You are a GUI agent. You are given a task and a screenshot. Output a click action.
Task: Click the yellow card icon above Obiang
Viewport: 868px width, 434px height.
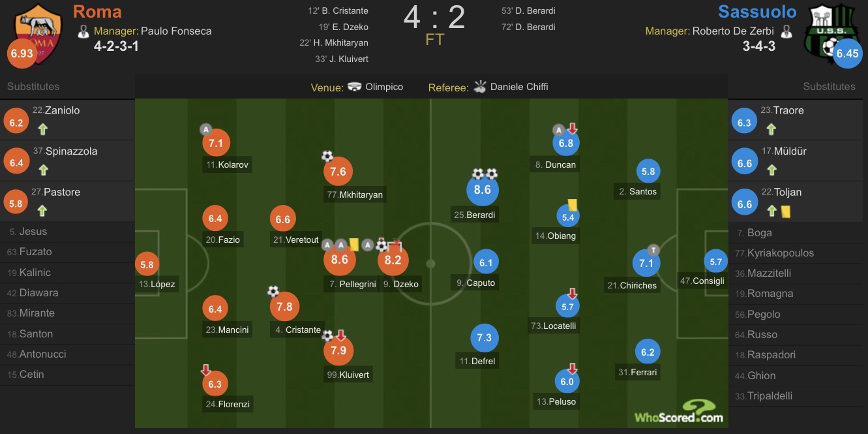pos(573,205)
